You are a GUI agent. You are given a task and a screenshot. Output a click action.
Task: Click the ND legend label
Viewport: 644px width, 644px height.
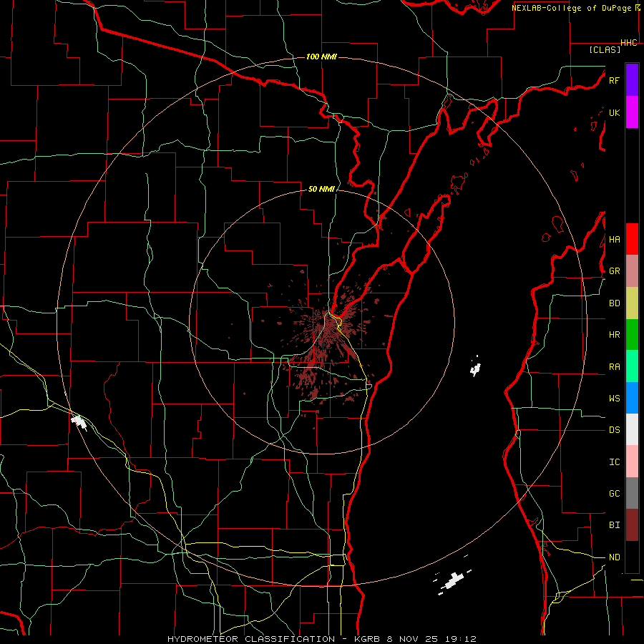[x=614, y=557]
